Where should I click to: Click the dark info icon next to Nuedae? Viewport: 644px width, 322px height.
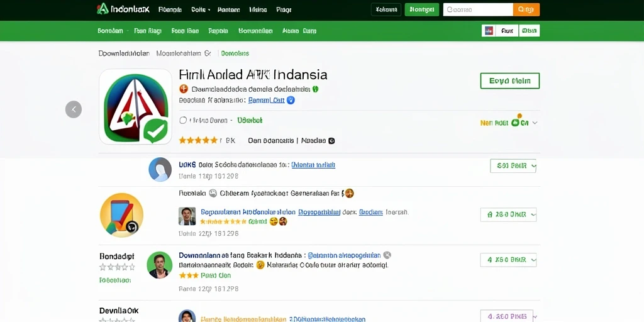[x=331, y=140]
